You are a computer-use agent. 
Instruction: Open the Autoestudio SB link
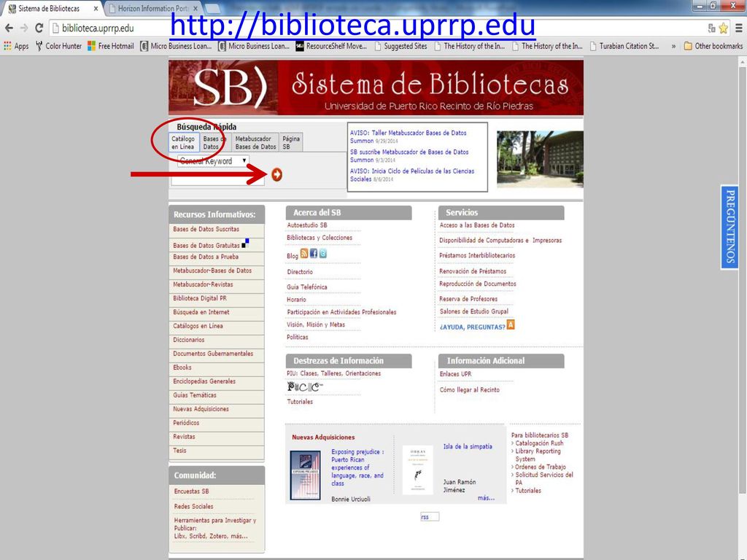(x=307, y=225)
